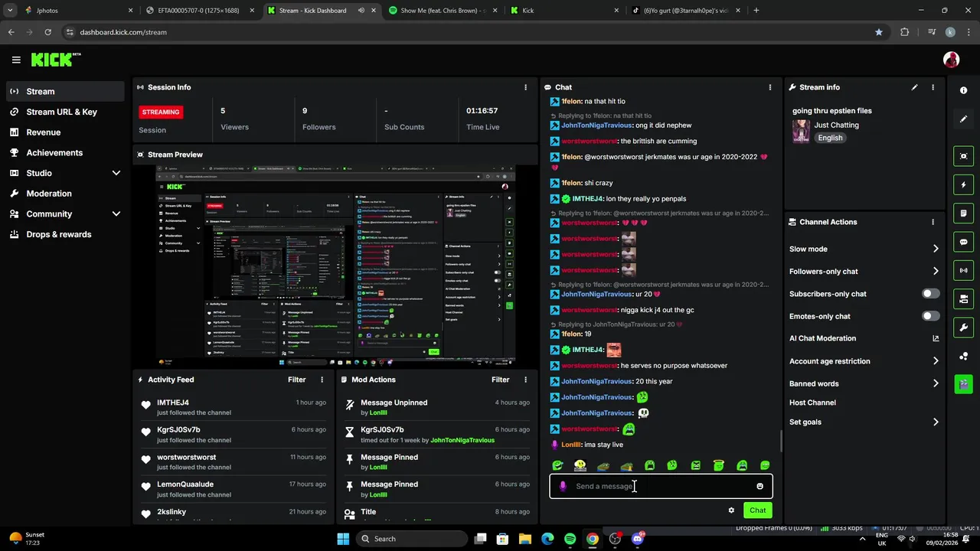
Task: Click JohnTonNigaTravious link in Mod Actions
Action: pyautogui.click(x=462, y=440)
